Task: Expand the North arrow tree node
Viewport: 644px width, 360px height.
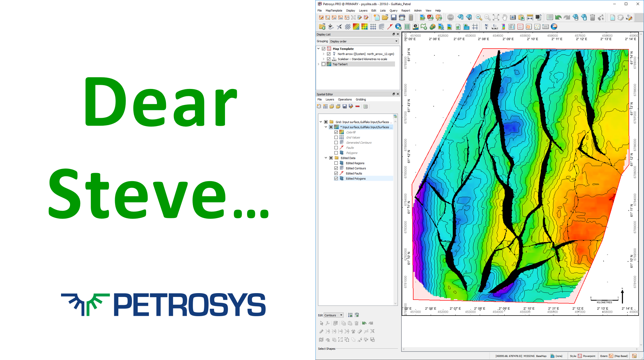Action: (324, 54)
